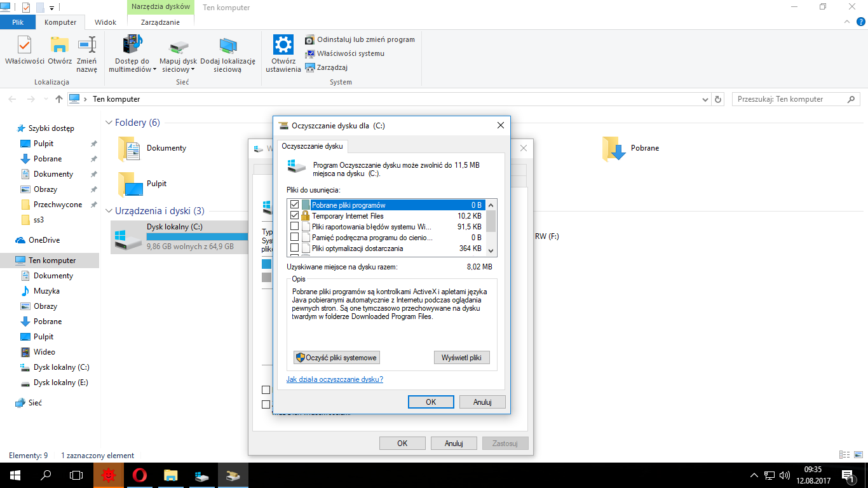The width and height of the screenshot is (868, 488).
Task: Click Anuluj in the background properties window
Action: (454, 444)
